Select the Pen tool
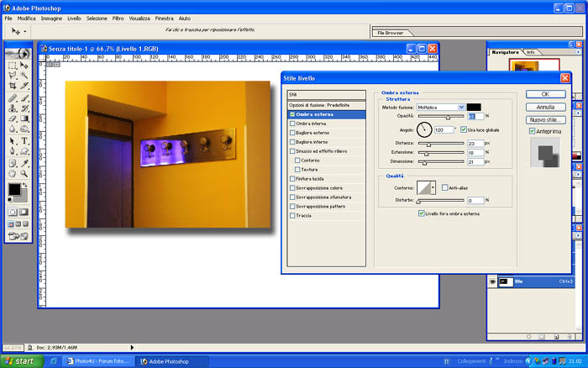Screen dimensions: 588x368 (x=13, y=151)
